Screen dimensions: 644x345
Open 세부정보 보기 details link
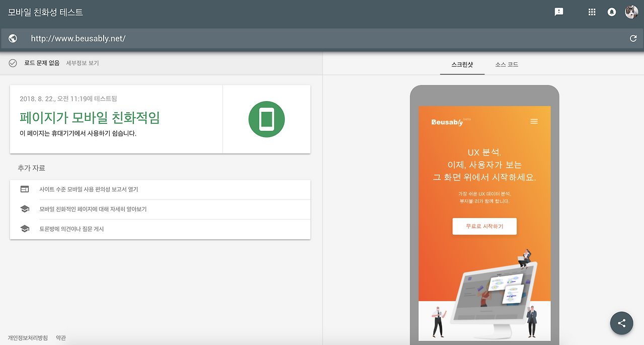click(83, 63)
